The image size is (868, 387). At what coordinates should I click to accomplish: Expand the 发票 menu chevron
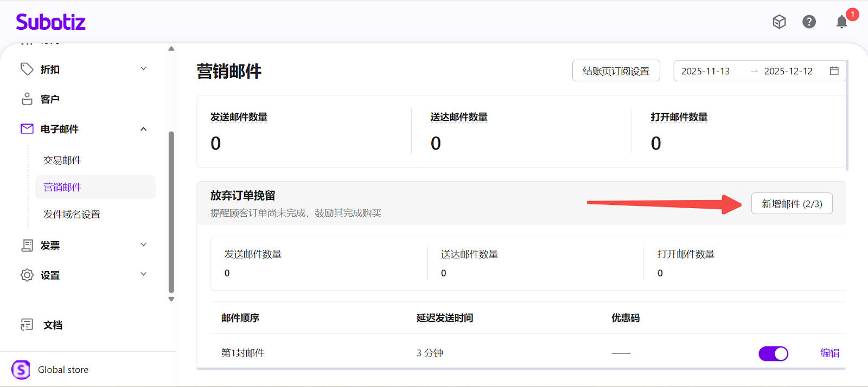(144, 245)
